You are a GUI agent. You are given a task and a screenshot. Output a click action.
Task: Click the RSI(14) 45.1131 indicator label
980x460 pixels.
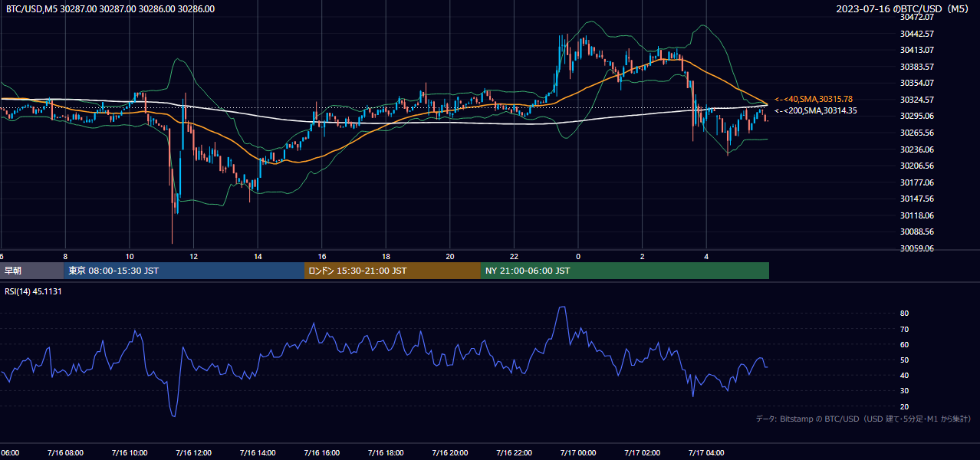point(33,291)
